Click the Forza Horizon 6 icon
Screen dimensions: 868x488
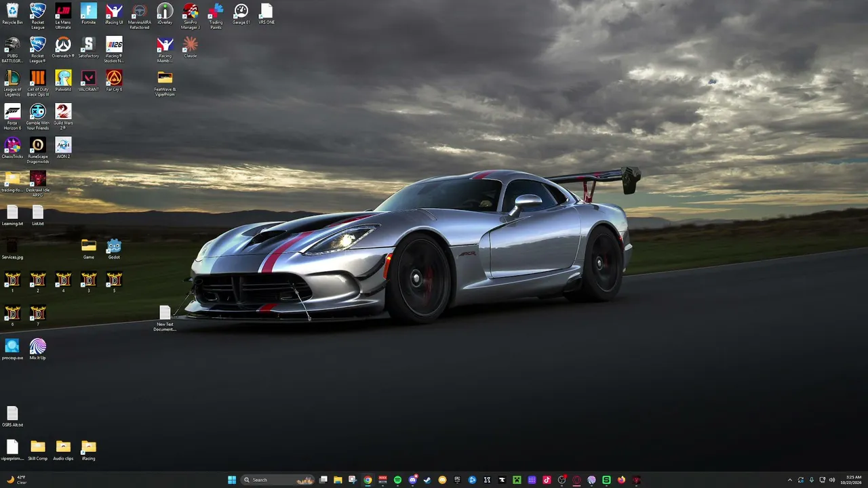(x=12, y=117)
